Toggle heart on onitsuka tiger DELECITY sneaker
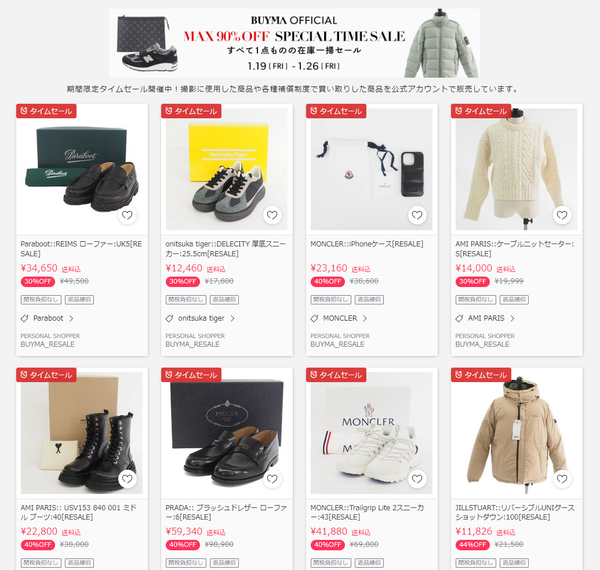 [x=272, y=215]
